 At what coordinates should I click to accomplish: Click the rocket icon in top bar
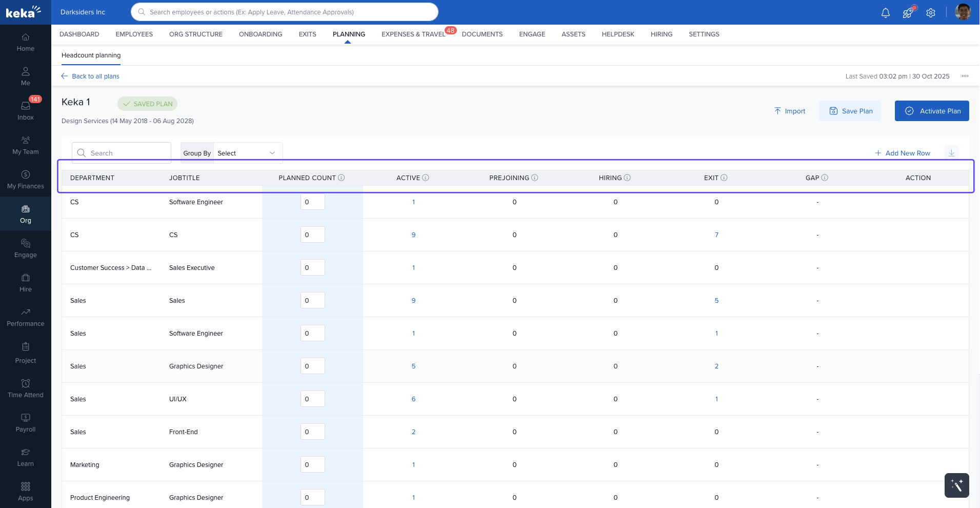908,13
